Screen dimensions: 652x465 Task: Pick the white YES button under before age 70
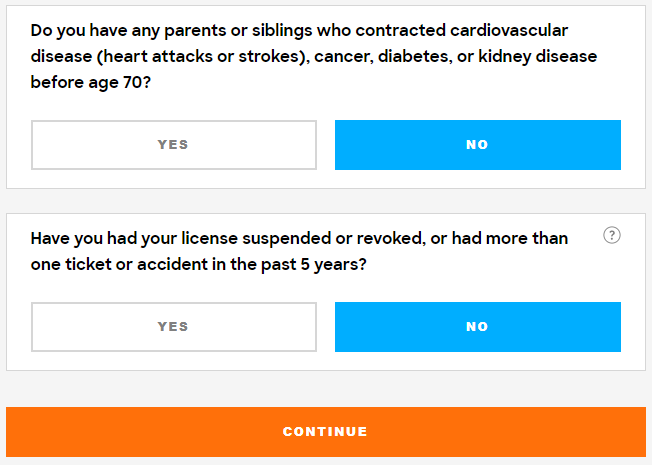click(174, 145)
